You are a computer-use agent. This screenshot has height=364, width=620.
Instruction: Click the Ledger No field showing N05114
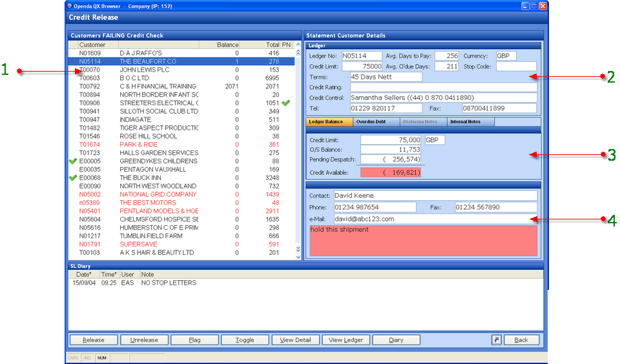[362, 56]
